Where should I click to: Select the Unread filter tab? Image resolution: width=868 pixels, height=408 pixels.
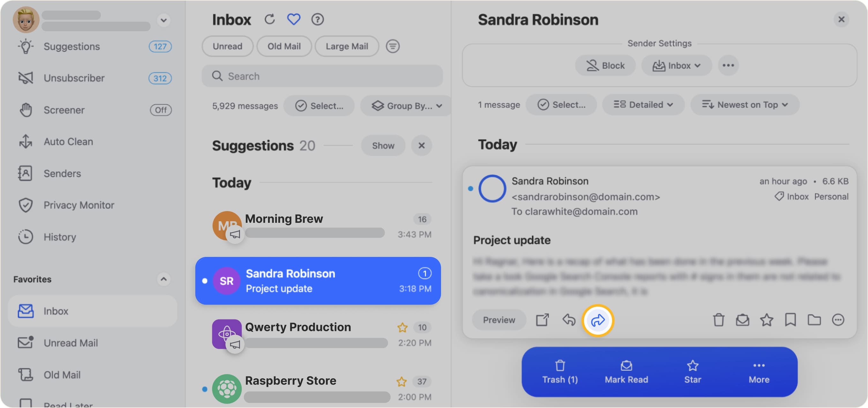pos(228,46)
